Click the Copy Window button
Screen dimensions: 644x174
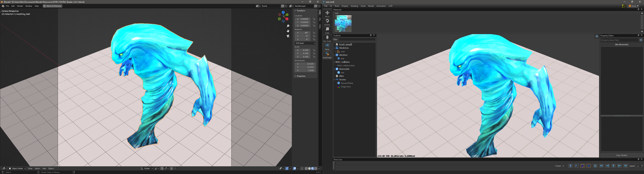click(x=622, y=155)
